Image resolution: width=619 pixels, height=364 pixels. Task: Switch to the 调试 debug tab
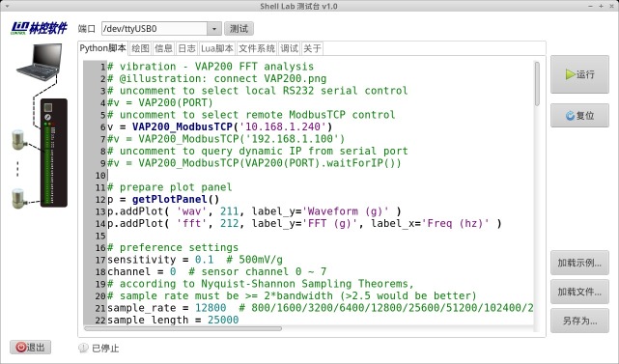(x=289, y=48)
